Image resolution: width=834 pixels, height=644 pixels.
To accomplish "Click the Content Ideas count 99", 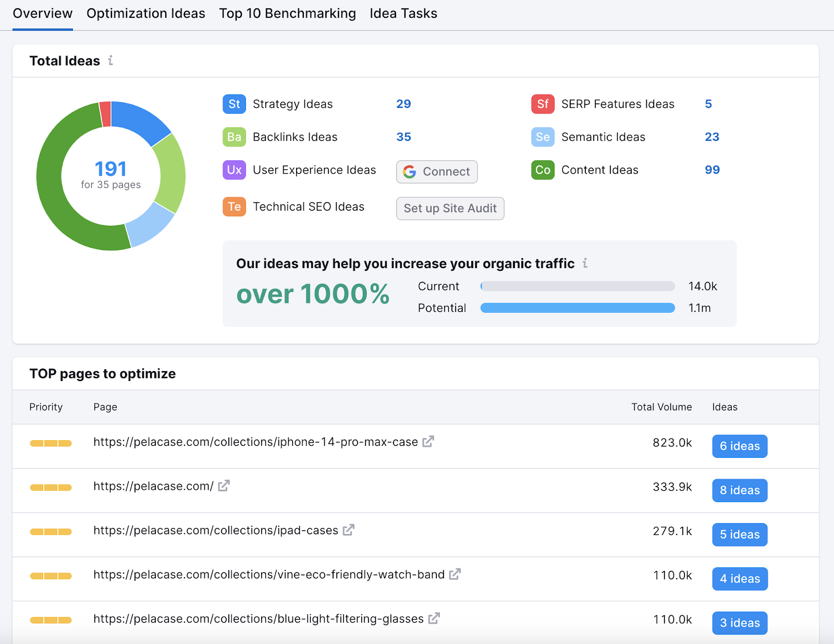I will 712,170.
